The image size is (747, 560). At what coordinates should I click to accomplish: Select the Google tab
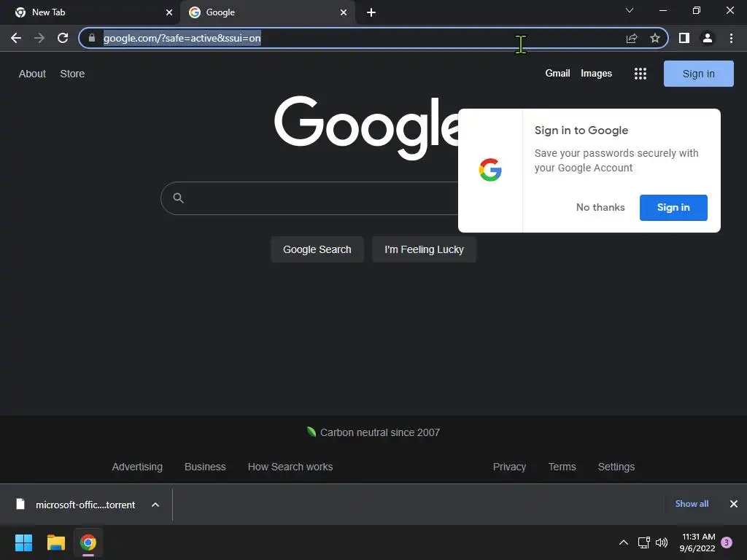click(x=267, y=12)
